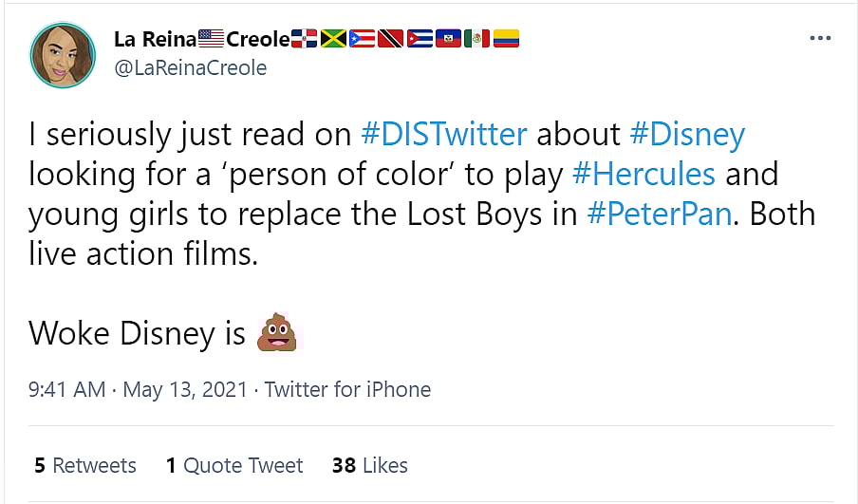
Task: Click the La Reina Creole profile avatar
Action: pos(62,54)
